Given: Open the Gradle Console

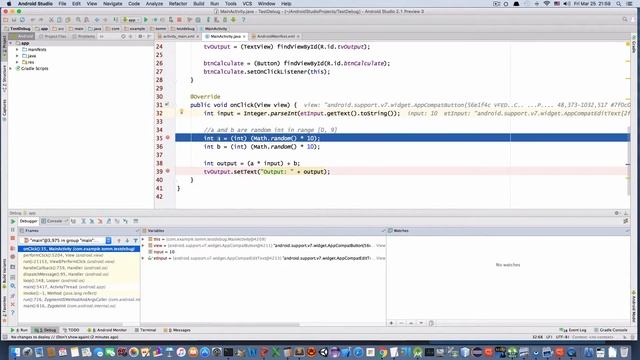Looking at the screenshot, I should pyautogui.click(x=611, y=330).
